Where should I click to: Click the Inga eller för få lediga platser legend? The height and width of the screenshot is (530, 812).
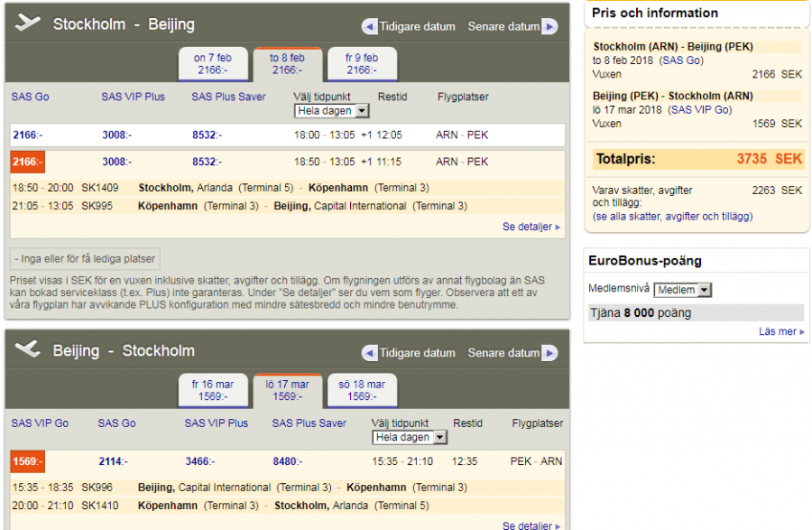click(85, 259)
